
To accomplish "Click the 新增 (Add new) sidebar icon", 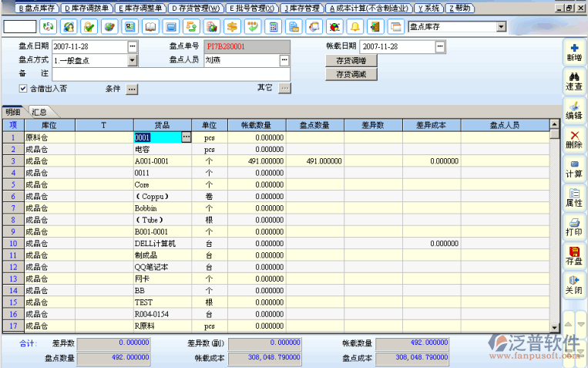I will (573, 52).
